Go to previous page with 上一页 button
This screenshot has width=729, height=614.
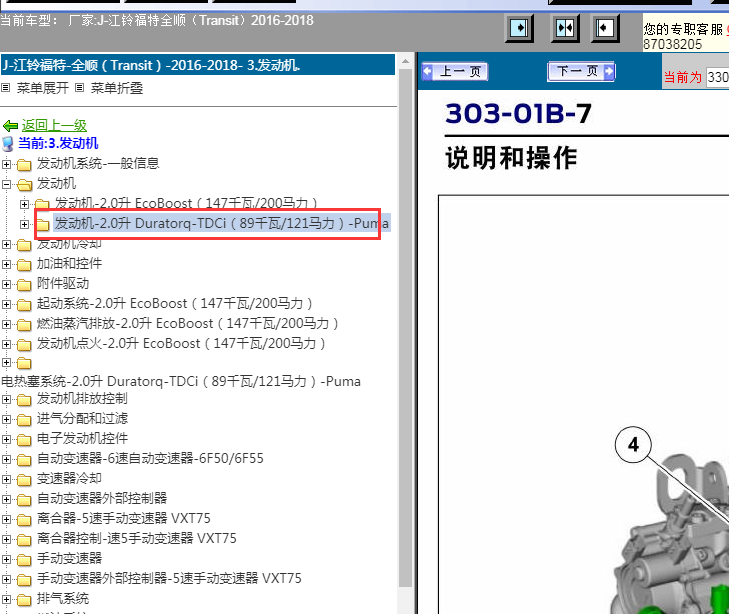(454, 72)
